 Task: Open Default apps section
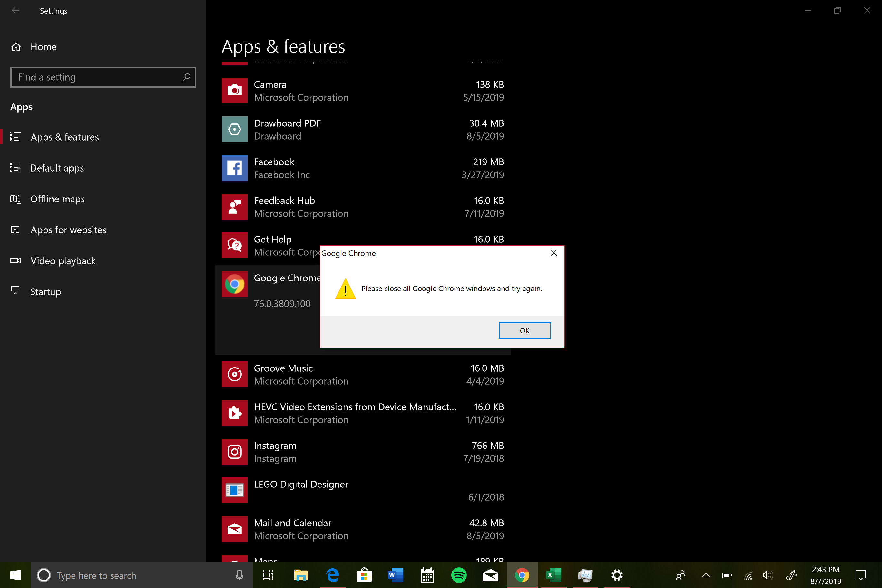click(103, 168)
